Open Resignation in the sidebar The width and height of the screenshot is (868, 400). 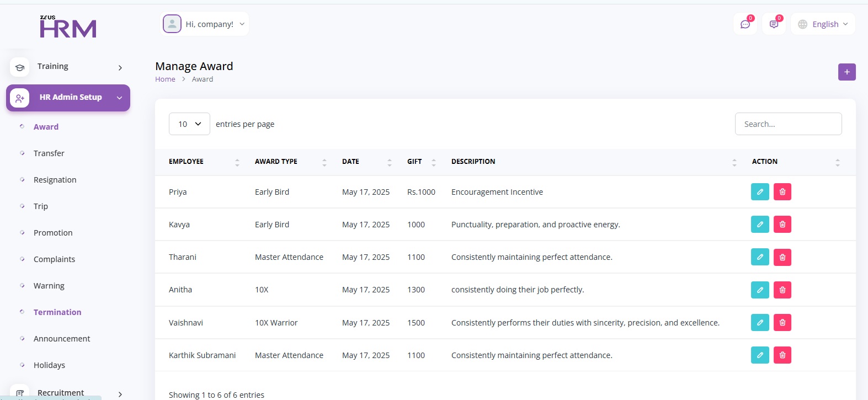tap(55, 180)
